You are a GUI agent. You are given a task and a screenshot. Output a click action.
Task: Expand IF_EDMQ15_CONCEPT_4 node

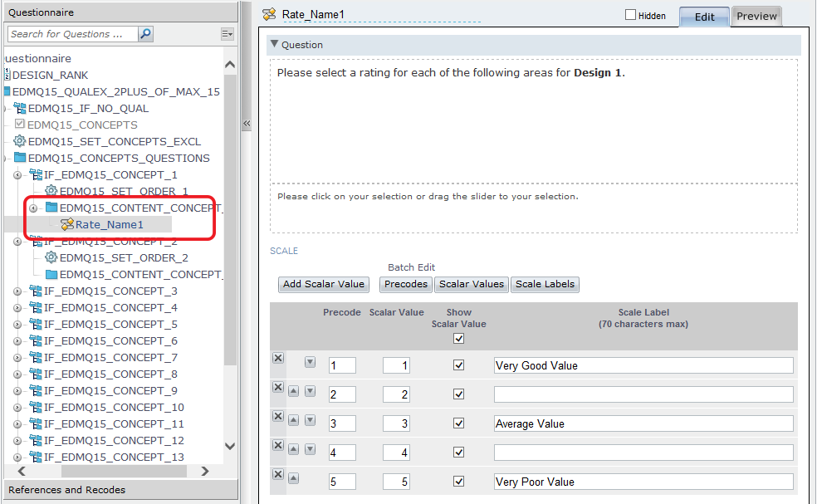click(17, 308)
